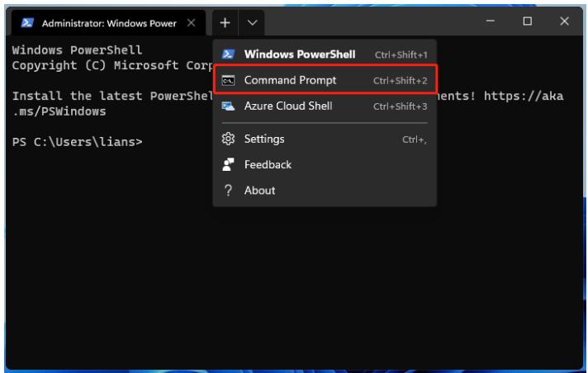Click the PS C:\Users\lians prompt line
Viewport: 588px width, 373px height.
coord(78,141)
